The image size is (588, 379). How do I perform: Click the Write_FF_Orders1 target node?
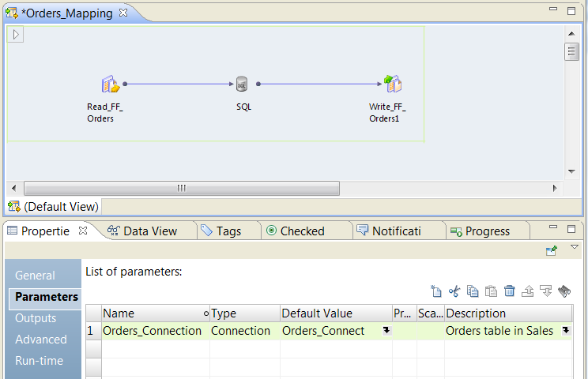pyautogui.click(x=392, y=84)
